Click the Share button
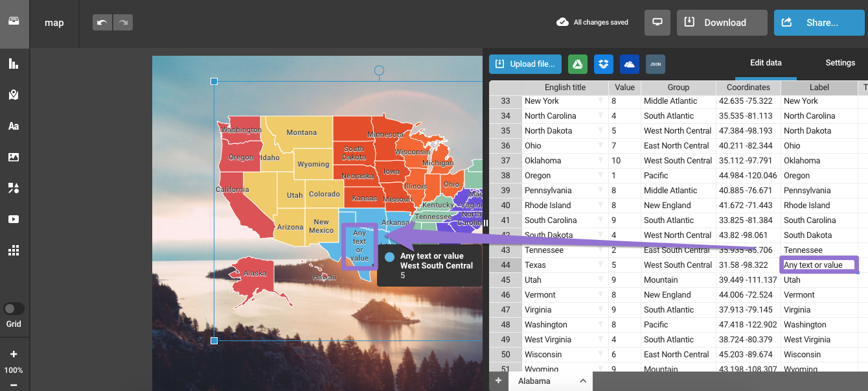Image resolution: width=868 pixels, height=391 pixels. point(819,23)
